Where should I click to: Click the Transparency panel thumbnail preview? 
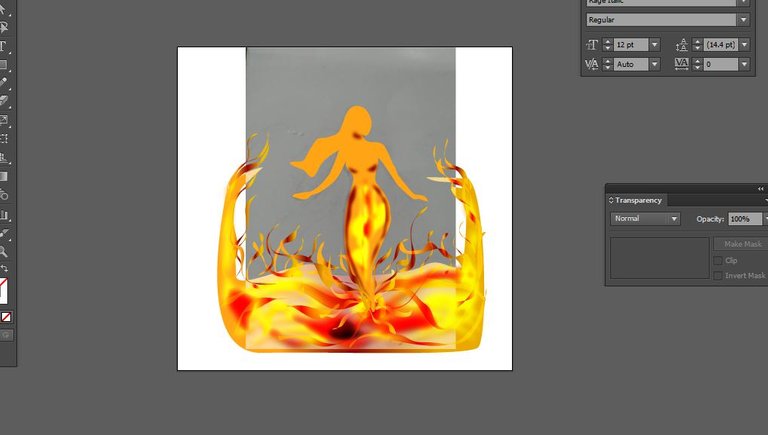click(x=659, y=258)
